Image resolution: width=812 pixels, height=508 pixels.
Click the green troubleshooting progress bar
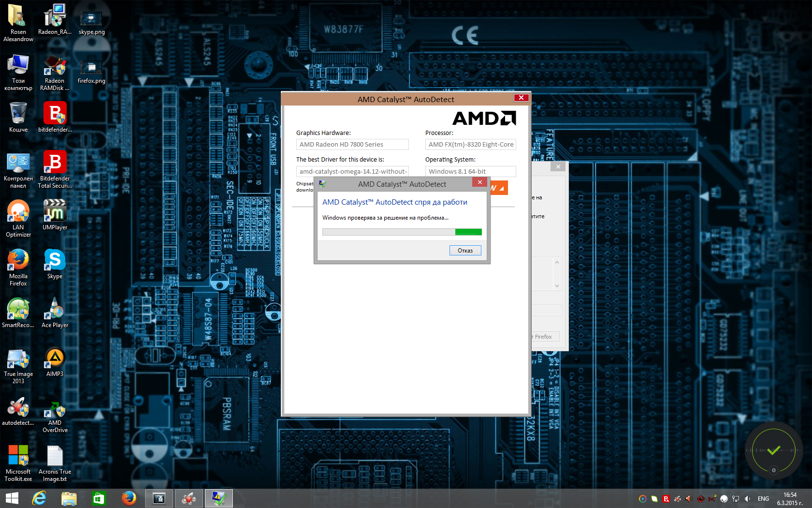click(402, 232)
